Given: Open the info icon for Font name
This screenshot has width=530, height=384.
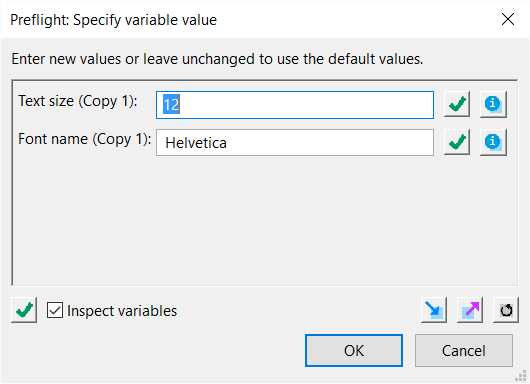Looking at the screenshot, I should point(493,142).
